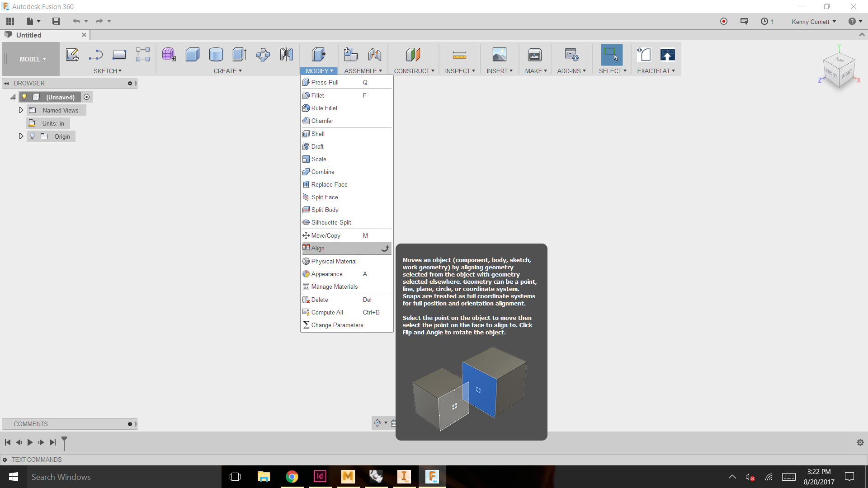Open the MODEL workspace switcher
The height and width of the screenshot is (488, 868).
32,59
